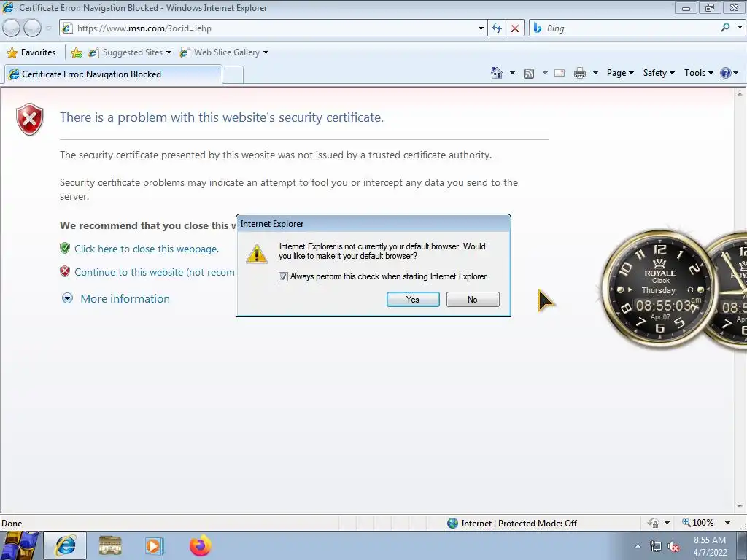
Task: Open the search provider dropdown arrow
Action: pyautogui.click(x=740, y=28)
